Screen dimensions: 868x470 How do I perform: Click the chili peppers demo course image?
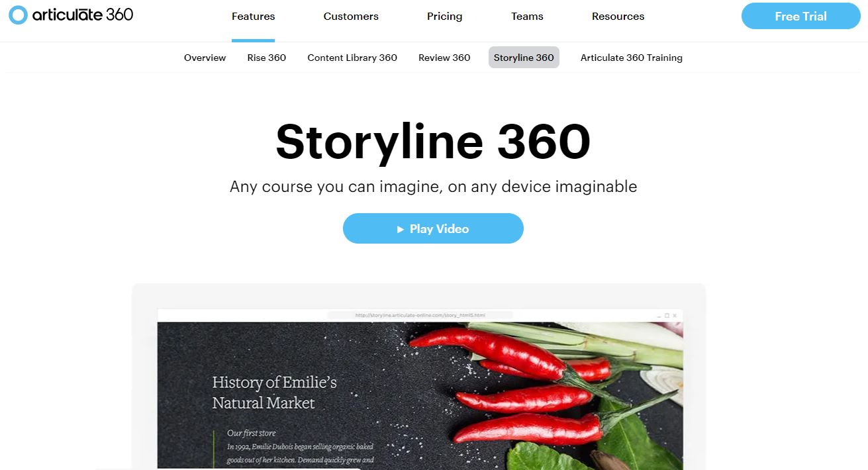pyautogui.click(x=420, y=396)
